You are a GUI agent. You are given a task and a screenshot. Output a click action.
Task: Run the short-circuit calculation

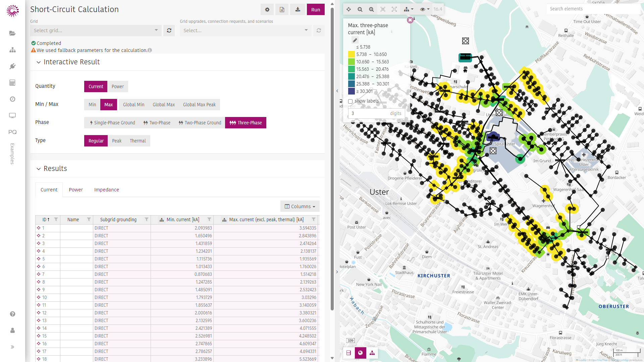coord(316,10)
